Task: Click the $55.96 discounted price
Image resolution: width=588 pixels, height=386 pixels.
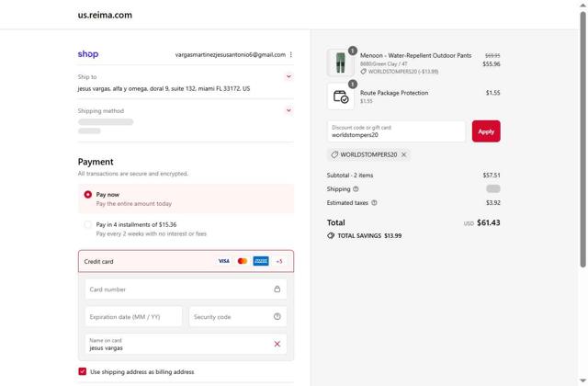Action: pyautogui.click(x=492, y=64)
